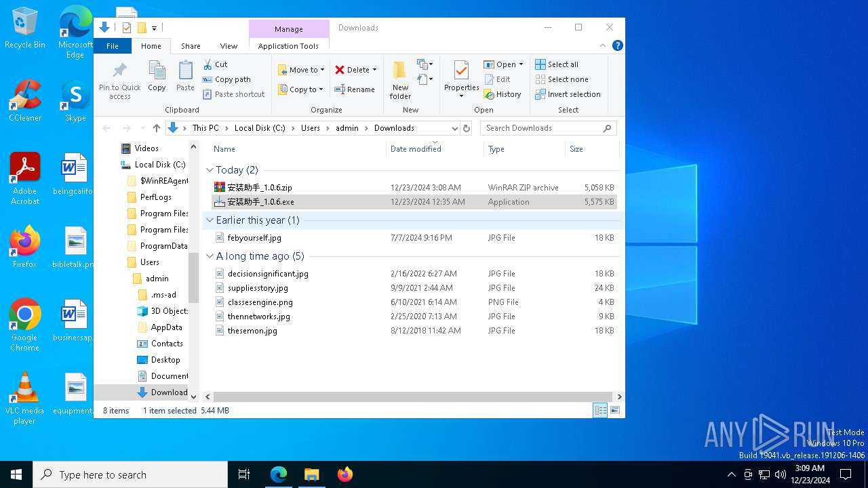Refresh the Downloads folder view

466,128
